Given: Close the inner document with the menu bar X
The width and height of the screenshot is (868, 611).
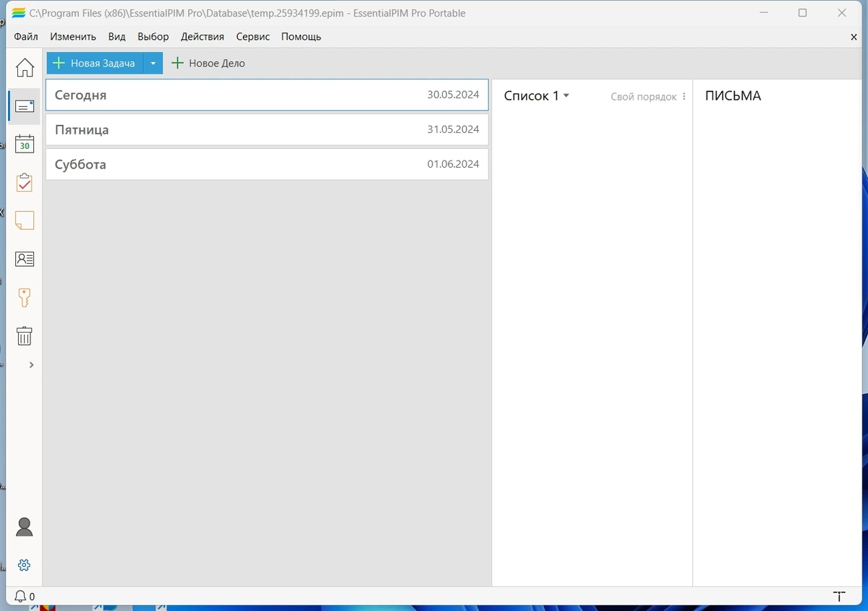Looking at the screenshot, I should pyautogui.click(x=854, y=37).
